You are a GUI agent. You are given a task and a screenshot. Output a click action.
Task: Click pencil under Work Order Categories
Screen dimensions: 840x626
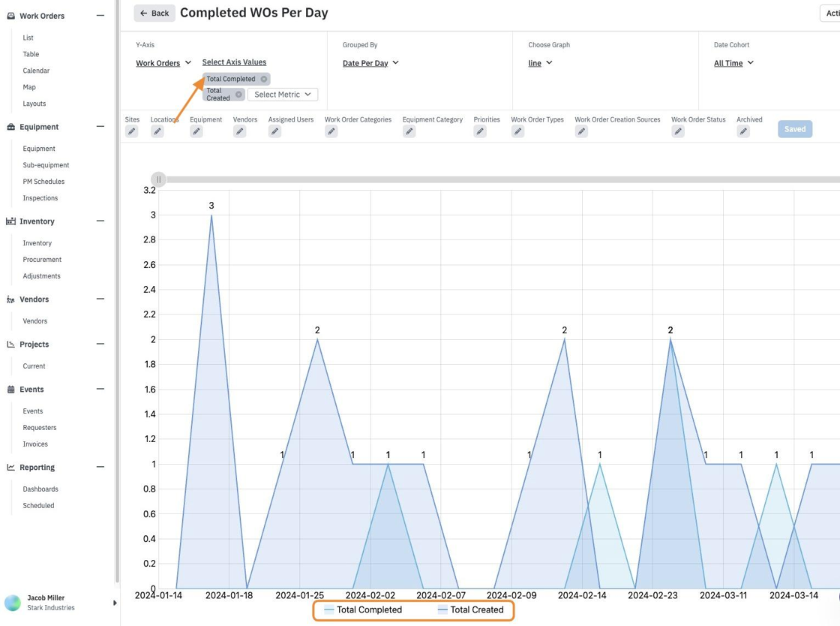pyautogui.click(x=331, y=131)
